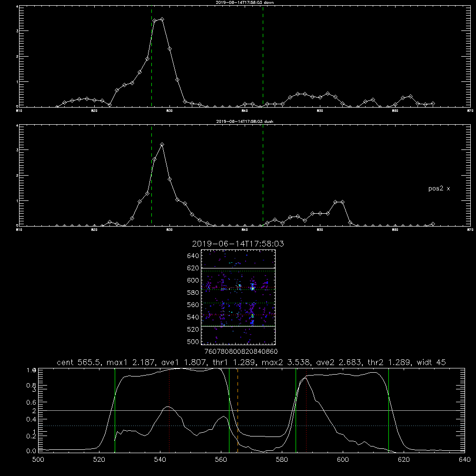Select the green solid line at 615 in bottom plot
Image resolution: width=476 pixels, height=476 pixels.
[388, 410]
